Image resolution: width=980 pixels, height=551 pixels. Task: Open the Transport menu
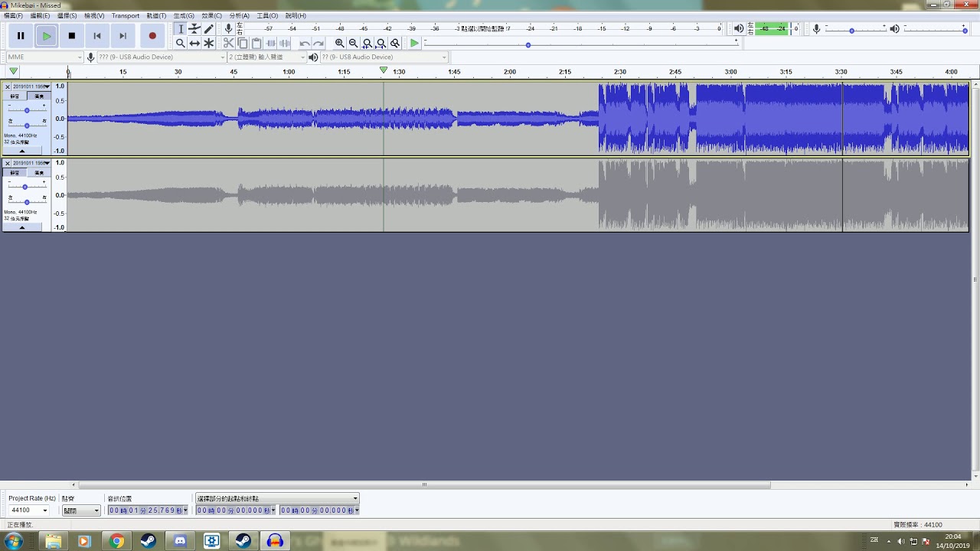126,15
